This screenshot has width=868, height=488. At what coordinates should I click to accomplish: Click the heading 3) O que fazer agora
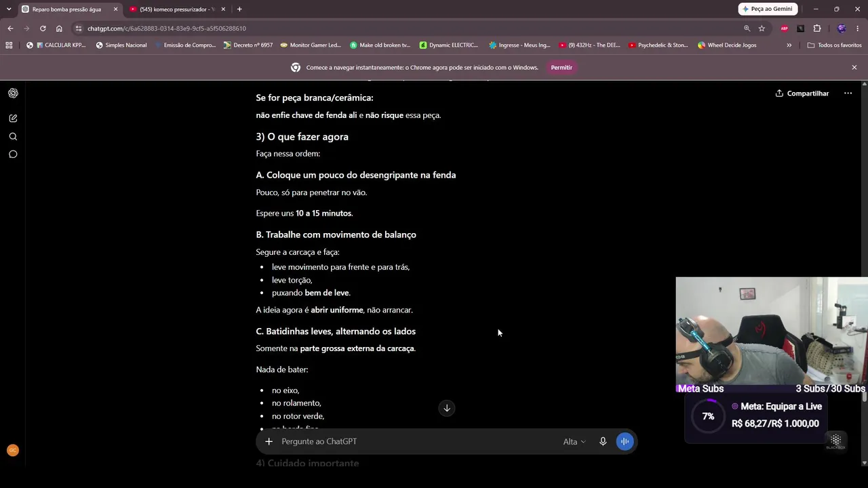pyautogui.click(x=302, y=137)
